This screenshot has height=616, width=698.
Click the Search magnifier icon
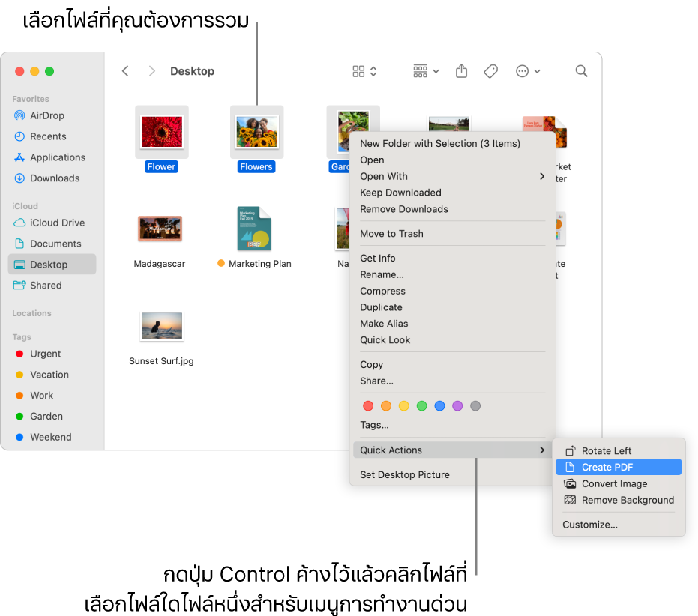[x=581, y=71]
